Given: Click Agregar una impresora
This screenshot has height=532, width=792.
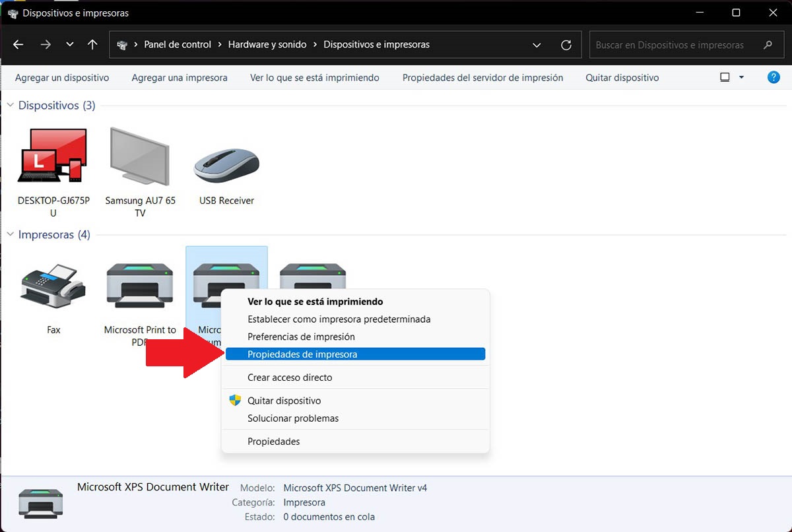Looking at the screenshot, I should pyautogui.click(x=180, y=78).
